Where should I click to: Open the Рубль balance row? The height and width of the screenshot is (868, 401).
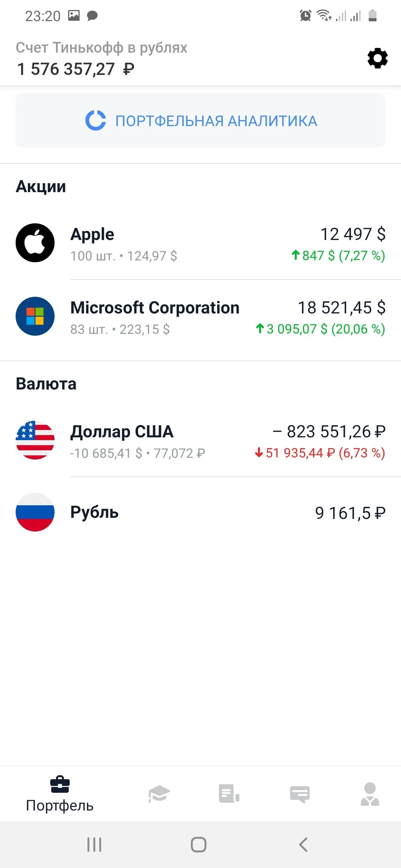pyautogui.click(x=200, y=513)
